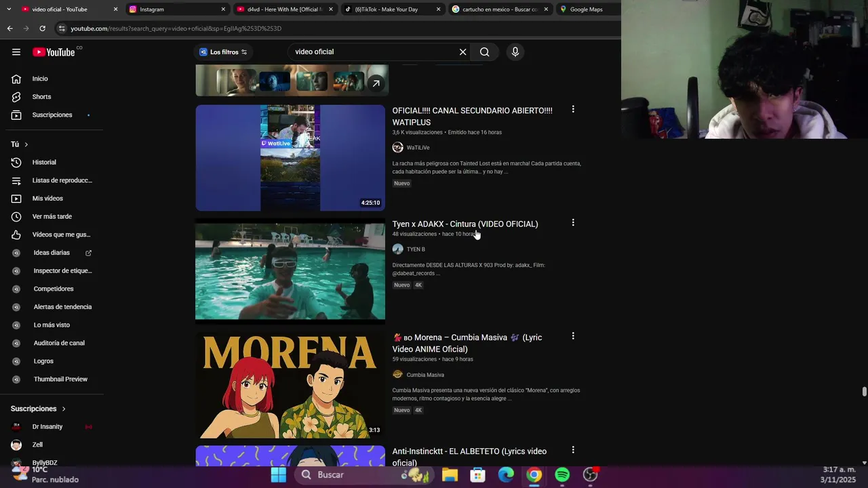Expand the Suscripciones section header

click(x=39, y=409)
